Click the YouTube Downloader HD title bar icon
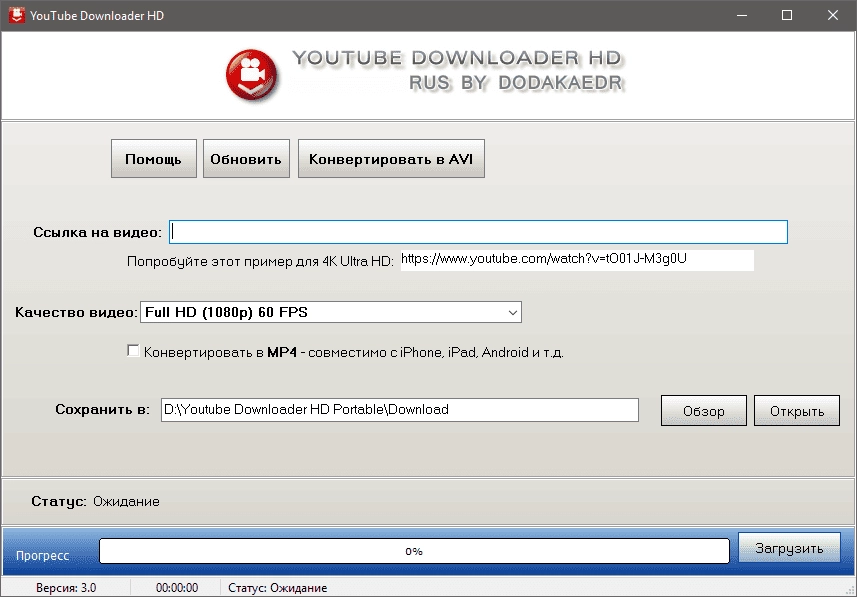This screenshot has height=597, width=857. point(16,15)
